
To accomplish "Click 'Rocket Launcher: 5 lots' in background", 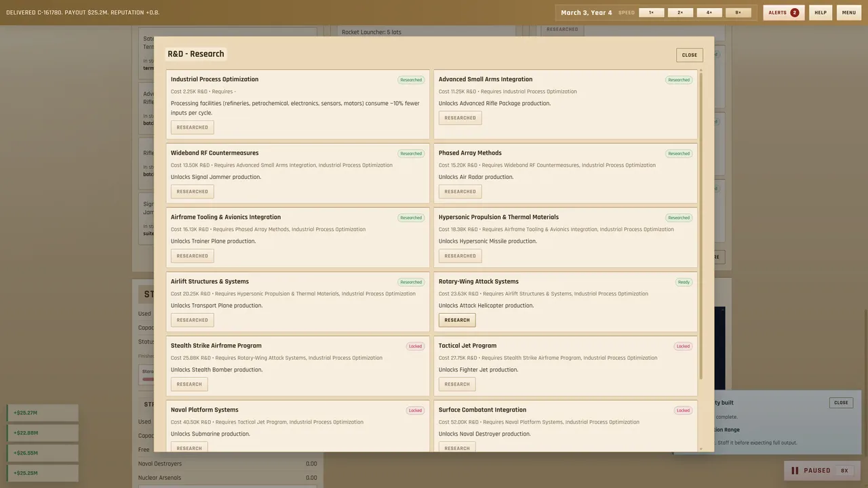I will coord(372,33).
